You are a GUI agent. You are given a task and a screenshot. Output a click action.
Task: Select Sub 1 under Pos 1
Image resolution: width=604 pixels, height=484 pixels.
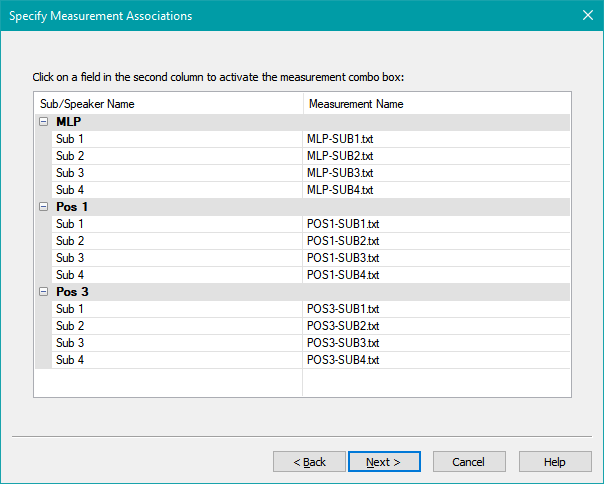(x=177, y=224)
